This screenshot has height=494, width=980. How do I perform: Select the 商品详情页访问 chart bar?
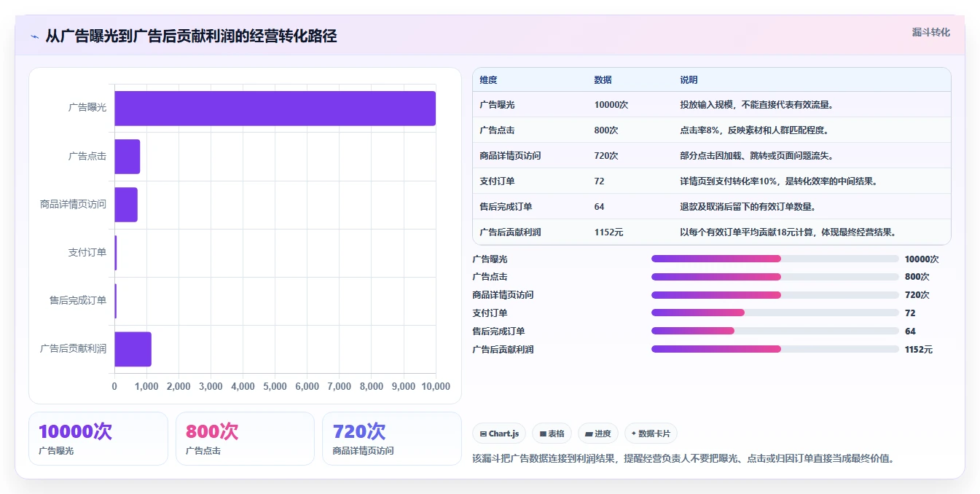126,205
